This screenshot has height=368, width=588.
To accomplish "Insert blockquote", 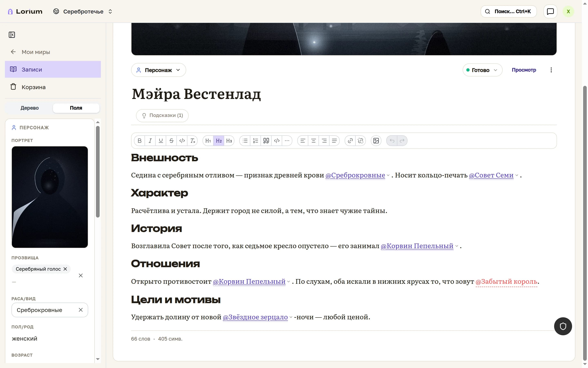I will (x=266, y=141).
